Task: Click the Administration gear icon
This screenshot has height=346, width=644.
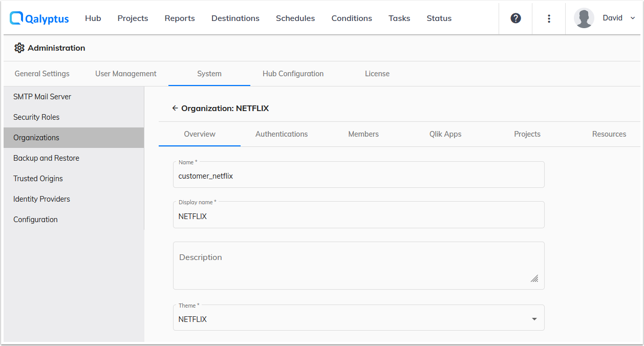Action: click(19, 48)
